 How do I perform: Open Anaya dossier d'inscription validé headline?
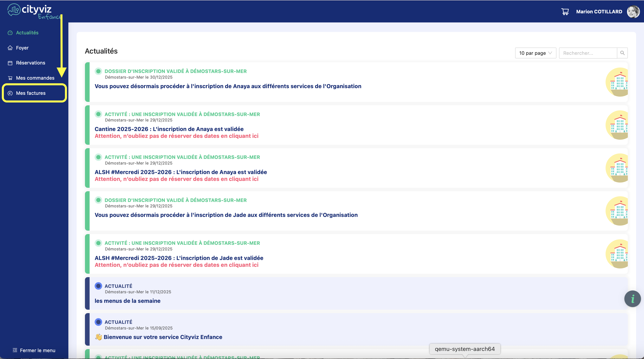(x=228, y=86)
